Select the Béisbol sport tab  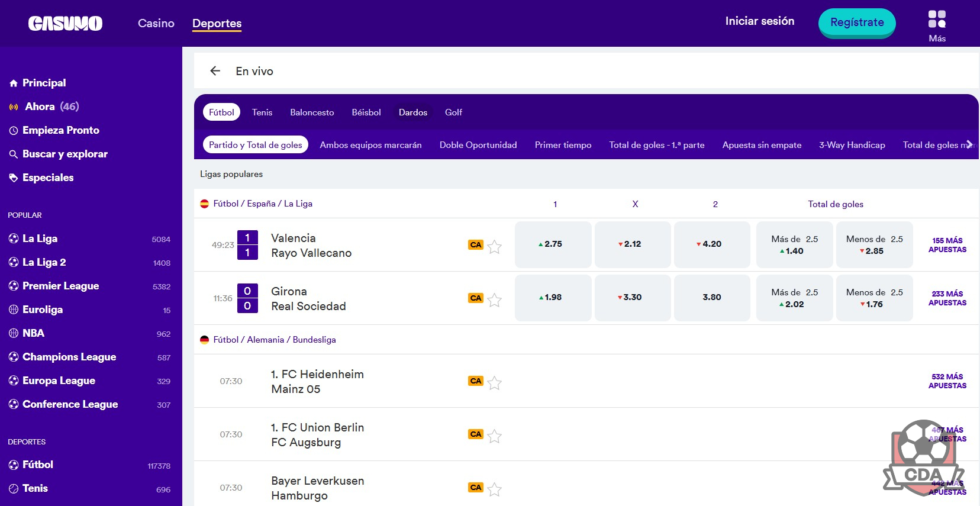tap(366, 112)
